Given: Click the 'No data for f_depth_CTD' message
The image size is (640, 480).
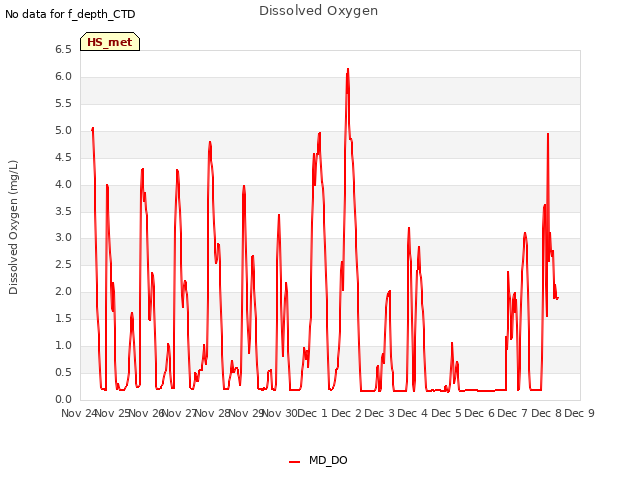Looking at the screenshot, I should (70, 14).
